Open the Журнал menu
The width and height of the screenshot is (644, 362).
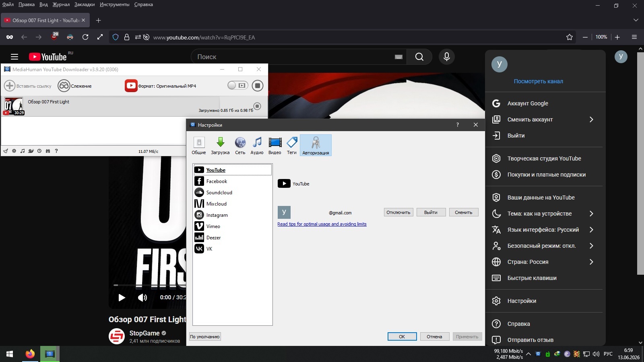61,4
